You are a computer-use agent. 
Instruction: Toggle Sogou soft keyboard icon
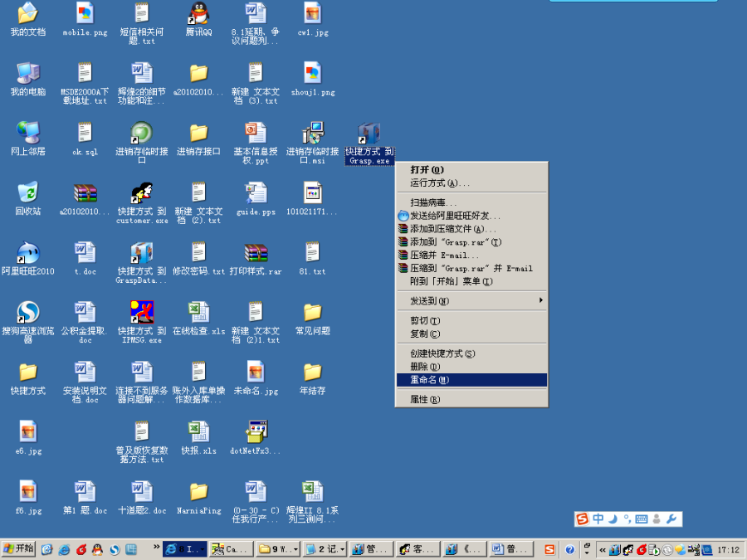pyautogui.click(x=641, y=519)
